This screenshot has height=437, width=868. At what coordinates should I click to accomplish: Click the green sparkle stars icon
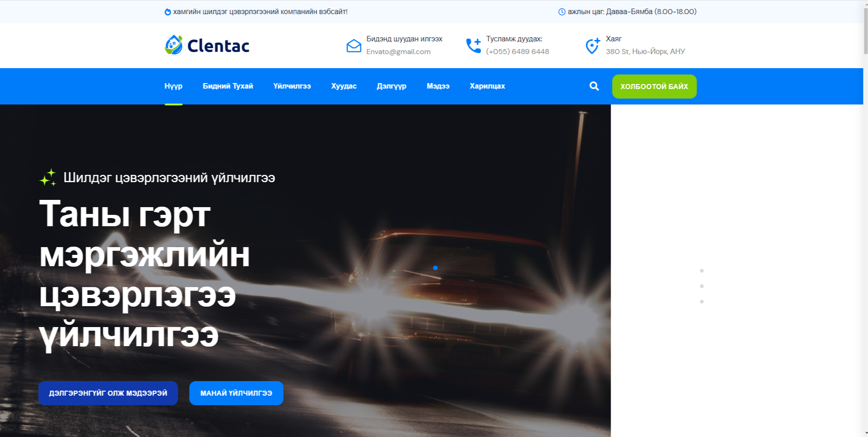(x=48, y=177)
